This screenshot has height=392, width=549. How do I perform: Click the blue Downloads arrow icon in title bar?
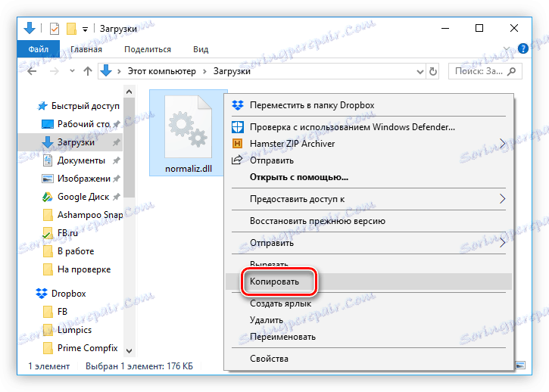30,28
